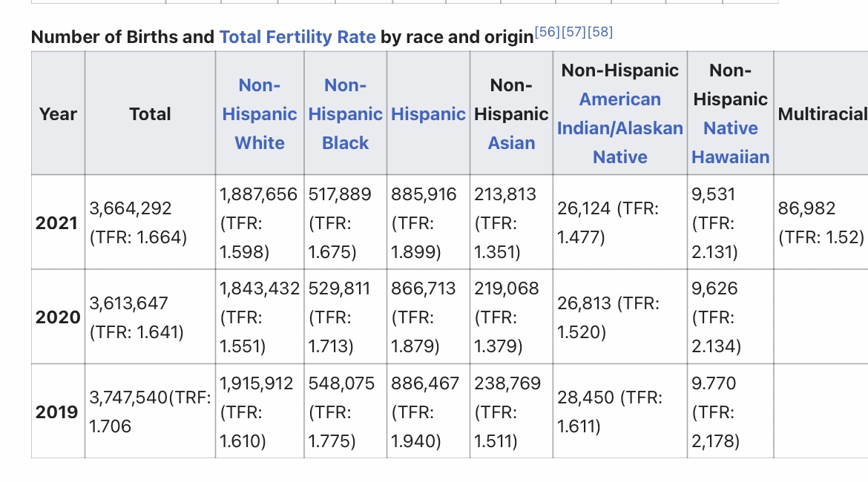Select cell 26,813 (TFR: 1.520)
Image resolution: width=868 pixels, height=482 pixels.
620,317
